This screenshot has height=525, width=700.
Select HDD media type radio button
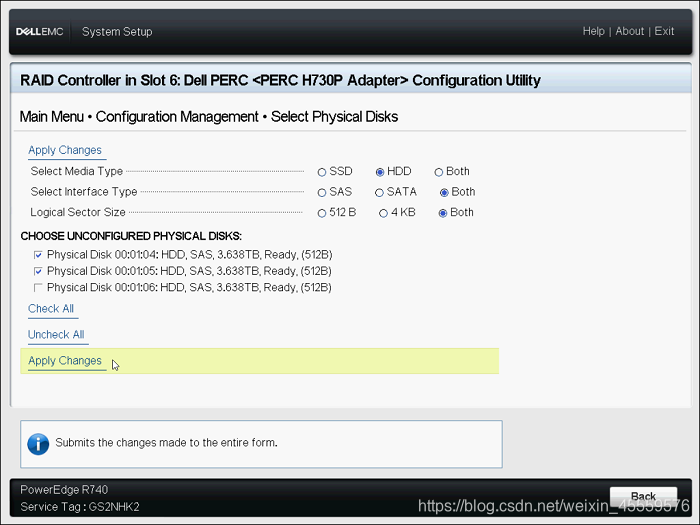pyautogui.click(x=380, y=172)
